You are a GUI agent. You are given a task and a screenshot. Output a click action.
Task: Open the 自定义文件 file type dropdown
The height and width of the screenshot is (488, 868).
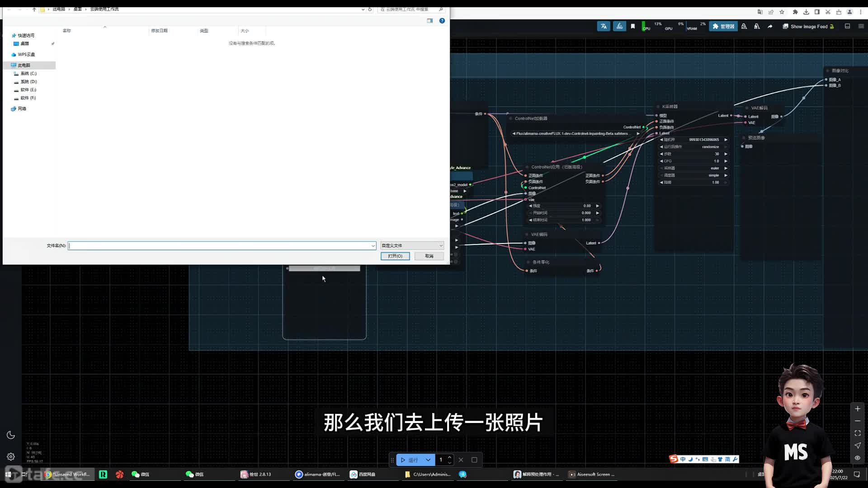412,246
